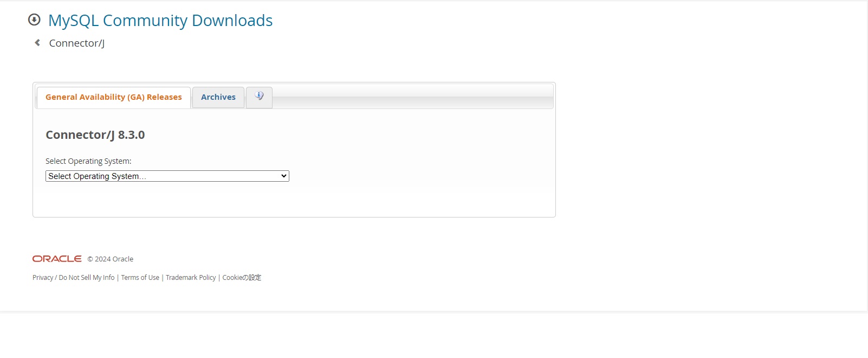Click the empty panel area below the dropdown
Screen dimensions: 868x358
tap(293, 202)
